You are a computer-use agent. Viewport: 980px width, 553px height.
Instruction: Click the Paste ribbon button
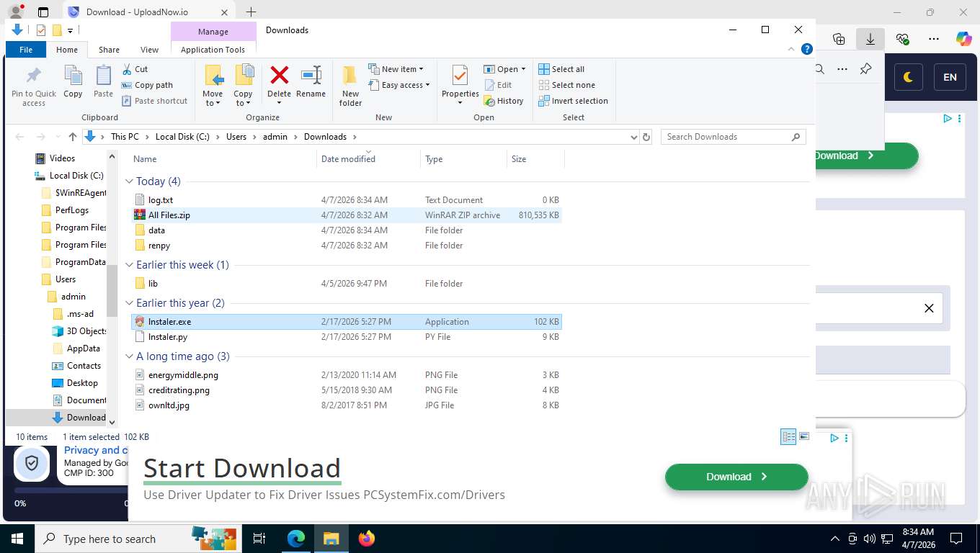point(103,81)
